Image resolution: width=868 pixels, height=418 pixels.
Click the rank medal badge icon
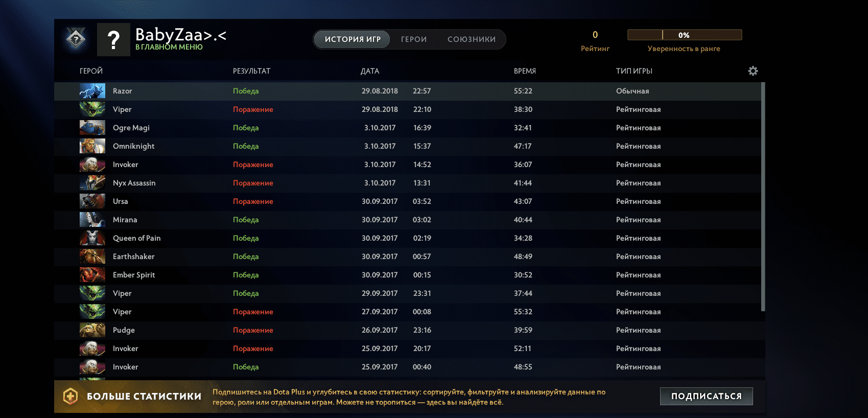(76, 39)
